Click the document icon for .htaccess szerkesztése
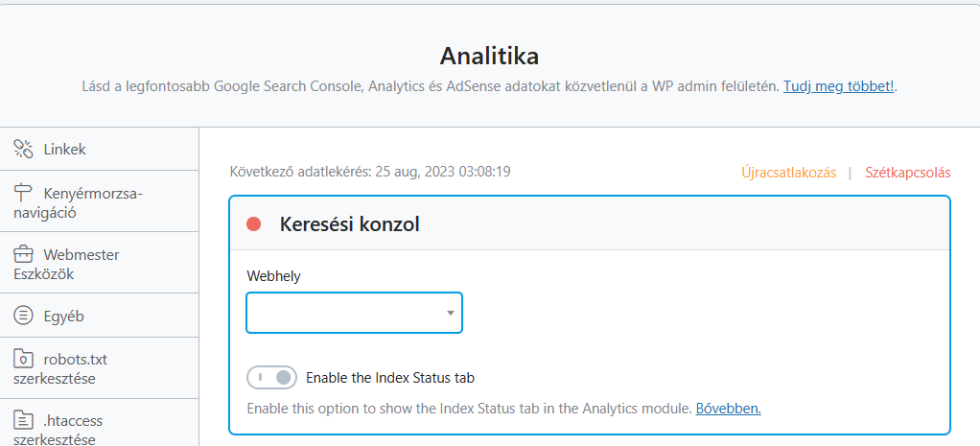This screenshot has width=980, height=446. 23,420
